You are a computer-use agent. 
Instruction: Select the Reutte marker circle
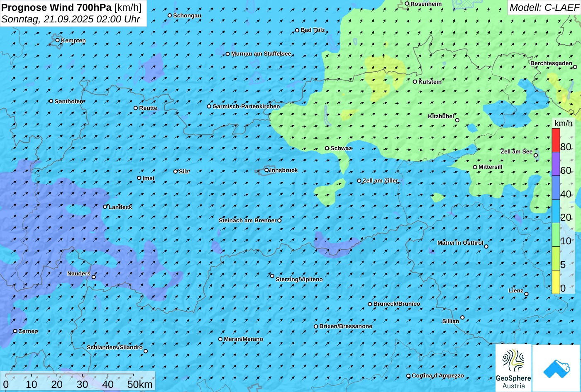click(x=135, y=108)
